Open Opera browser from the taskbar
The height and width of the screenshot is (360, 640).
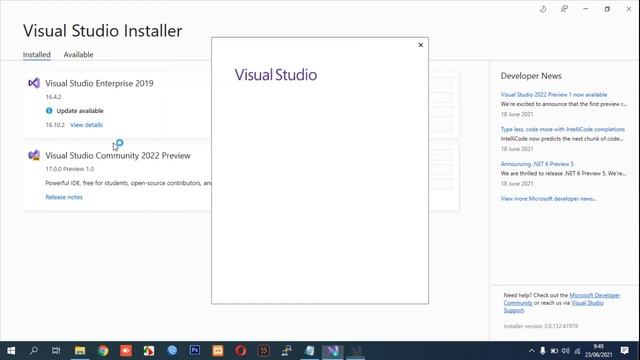(240, 351)
